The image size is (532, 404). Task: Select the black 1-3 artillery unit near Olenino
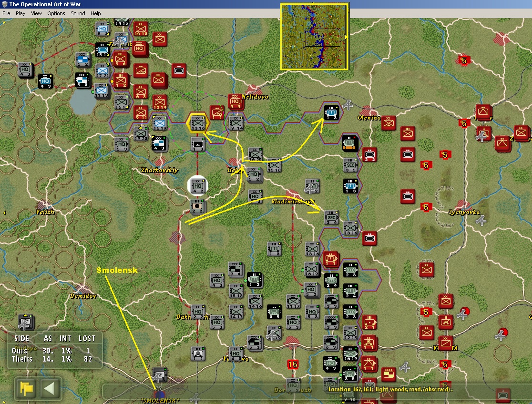tap(331, 112)
